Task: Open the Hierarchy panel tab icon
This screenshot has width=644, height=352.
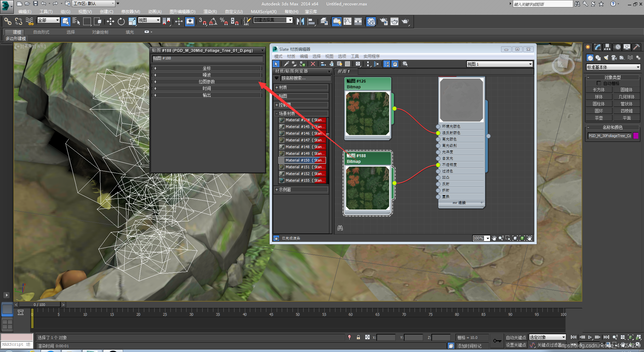Action: [x=607, y=47]
